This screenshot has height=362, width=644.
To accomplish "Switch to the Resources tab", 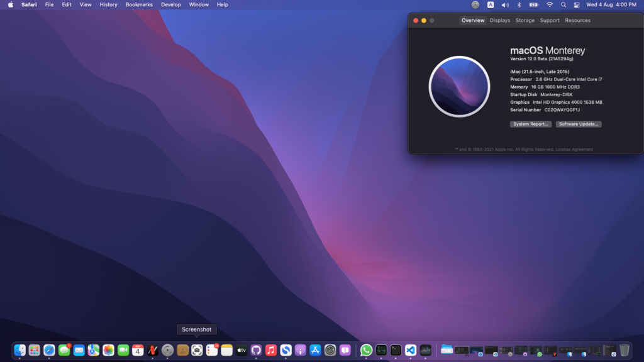I will click(x=577, y=20).
